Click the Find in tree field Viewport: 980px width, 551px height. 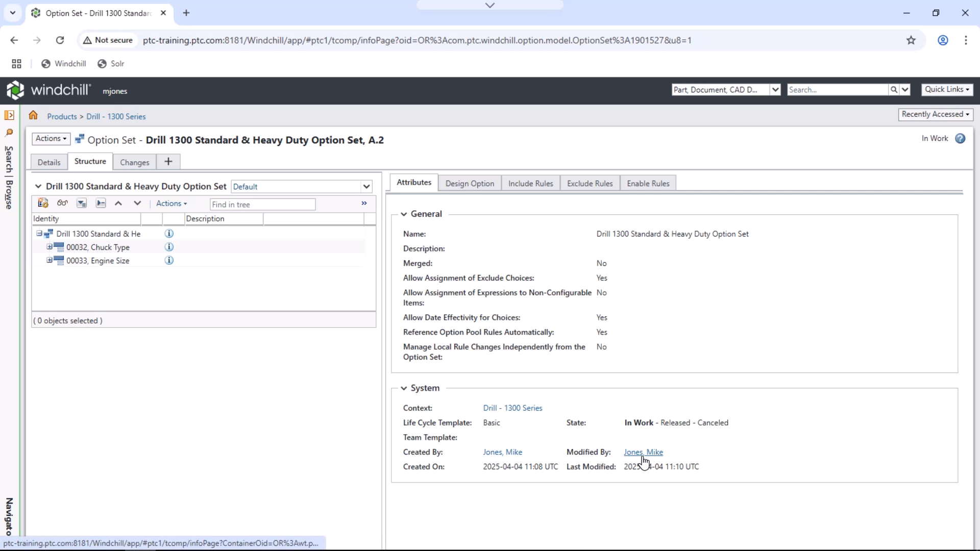click(262, 204)
